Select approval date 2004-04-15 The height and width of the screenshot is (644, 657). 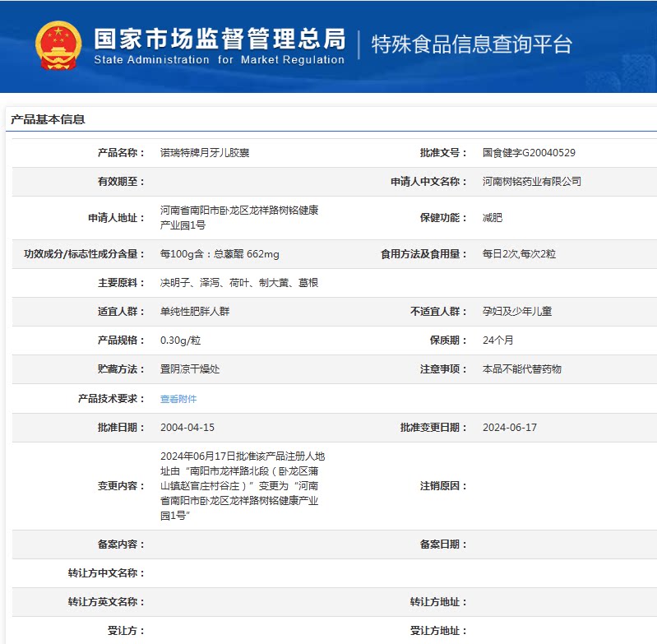coord(187,428)
